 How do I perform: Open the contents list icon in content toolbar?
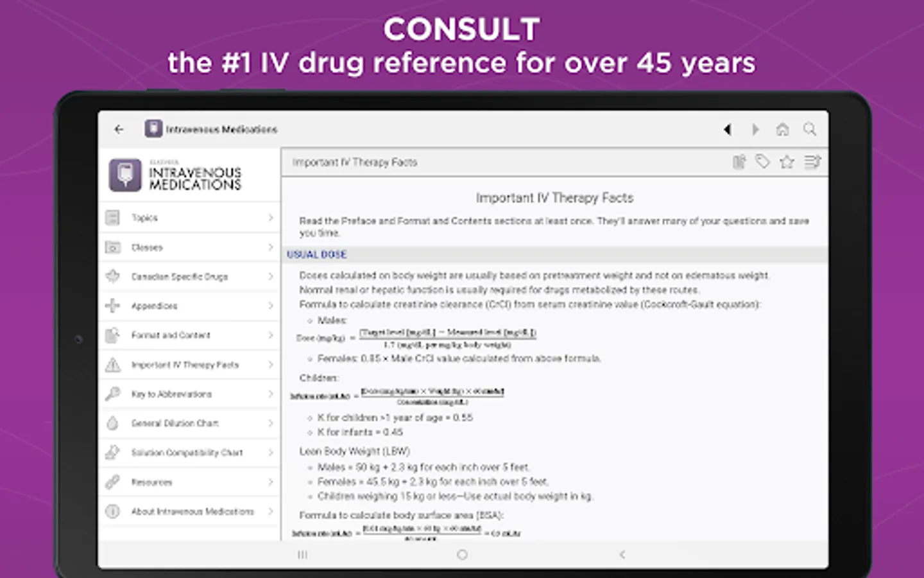coord(812,162)
